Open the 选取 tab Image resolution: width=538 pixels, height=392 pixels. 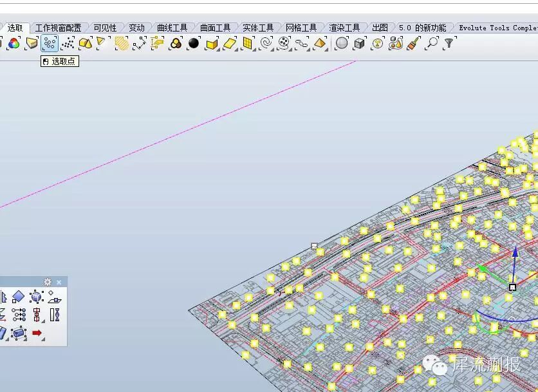[x=15, y=28]
